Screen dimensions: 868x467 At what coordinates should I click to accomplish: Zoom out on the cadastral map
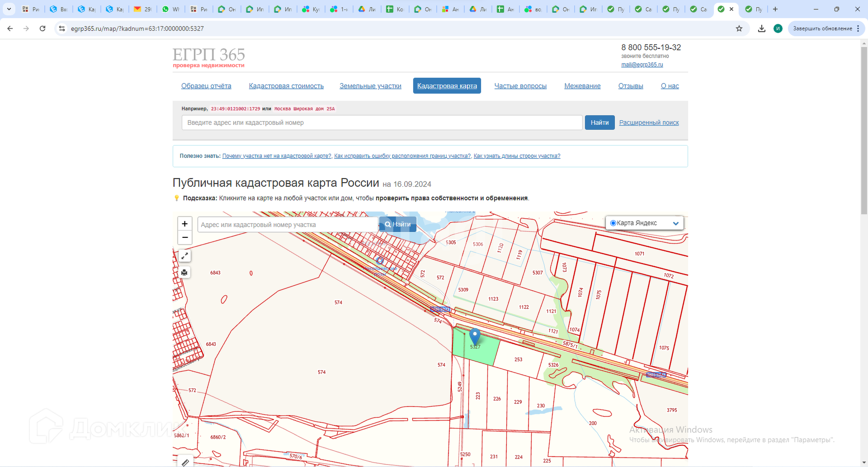(184, 237)
